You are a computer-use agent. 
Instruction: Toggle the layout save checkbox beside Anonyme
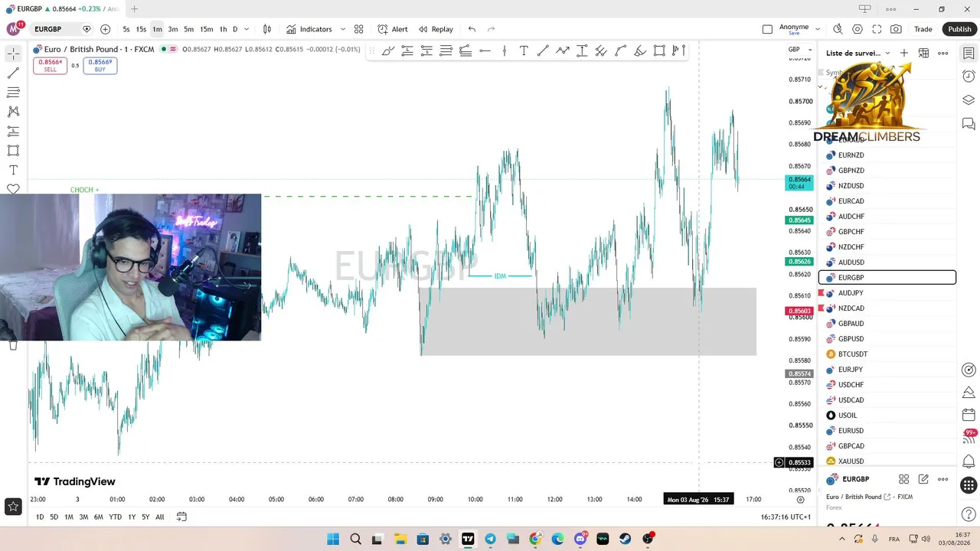[x=767, y=29]
